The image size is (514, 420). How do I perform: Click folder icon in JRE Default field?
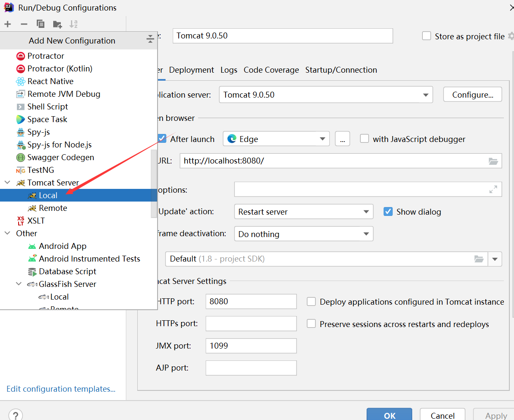coord(479,259)
